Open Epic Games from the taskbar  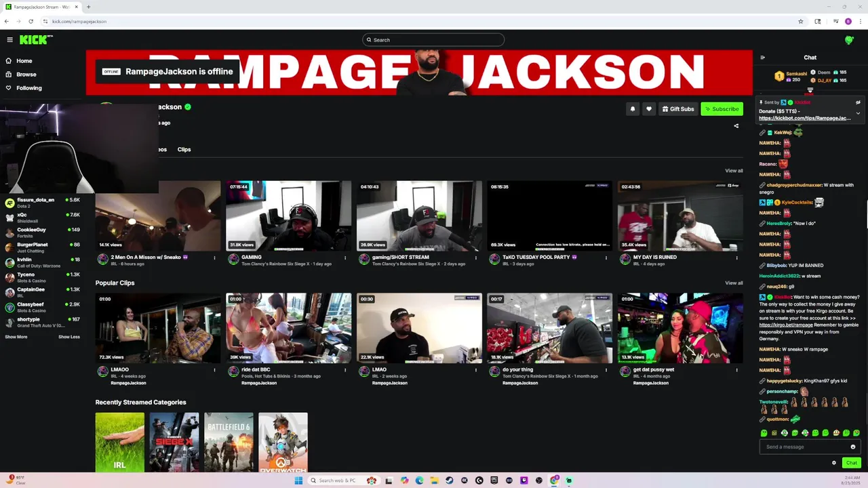click(x=494, y=481)
